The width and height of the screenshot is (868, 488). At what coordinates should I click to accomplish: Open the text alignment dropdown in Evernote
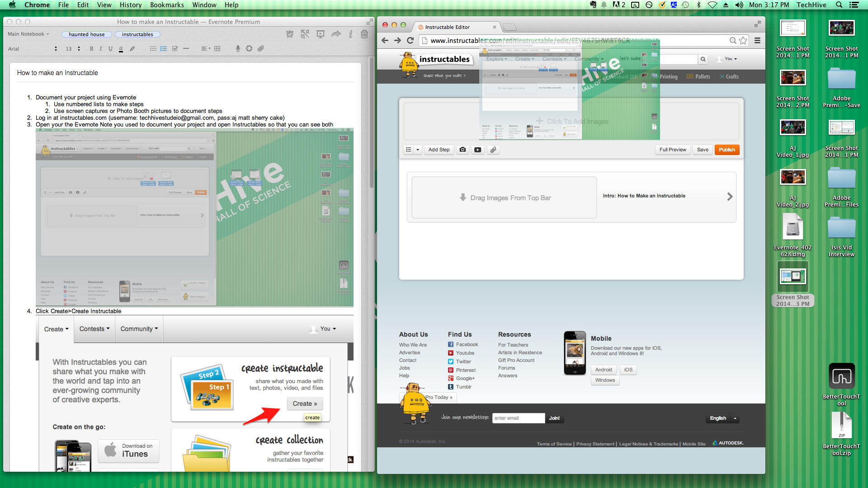point(206,48)
